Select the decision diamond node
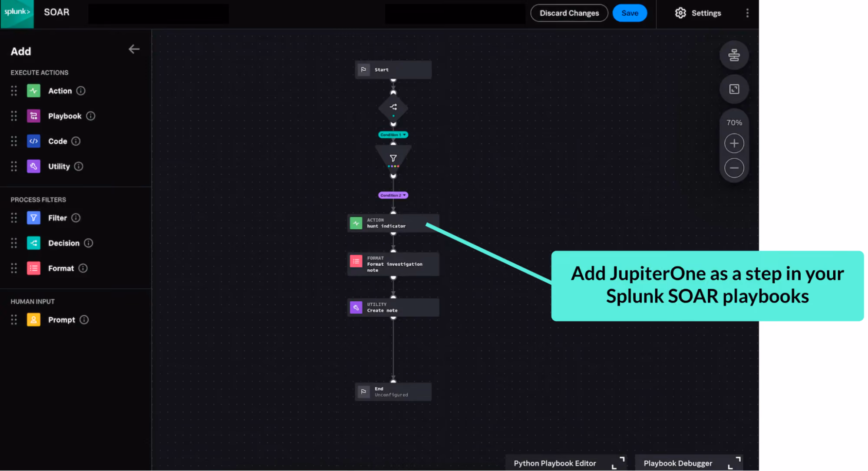 point(393,108)
